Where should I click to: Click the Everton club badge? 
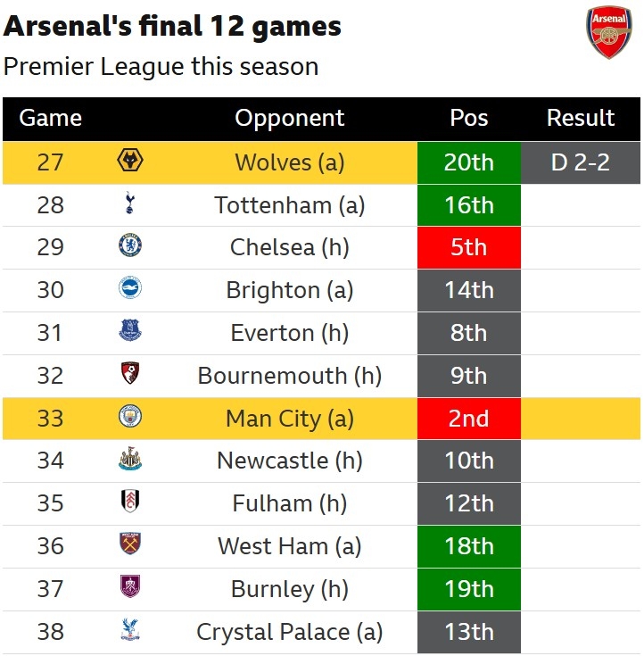pos(130,332)
